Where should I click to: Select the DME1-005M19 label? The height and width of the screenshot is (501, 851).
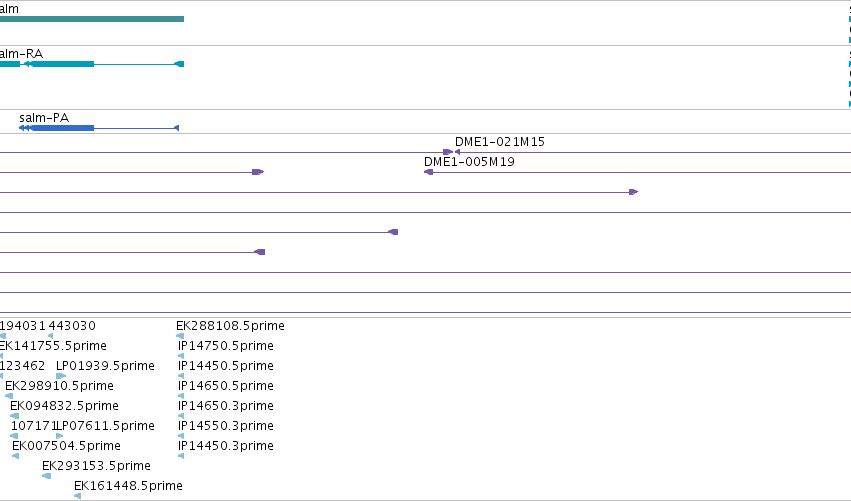click(x=469, y=162)
